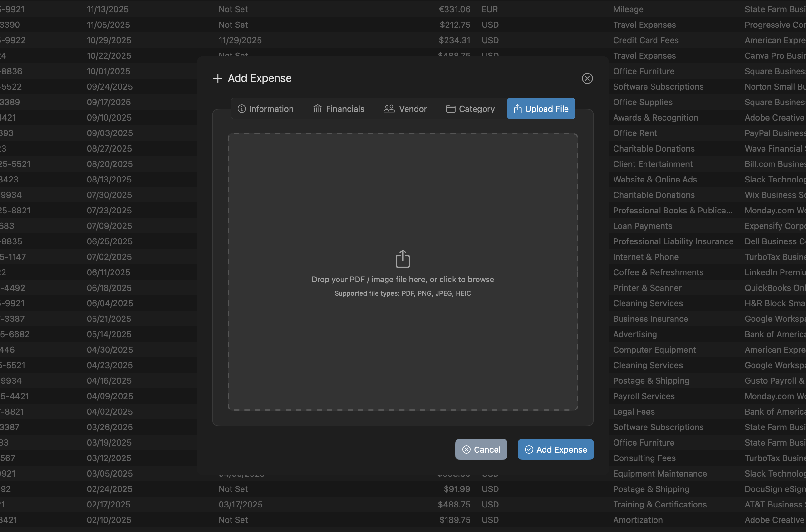
Task: Open the Category tab
Action: point(470,109)
